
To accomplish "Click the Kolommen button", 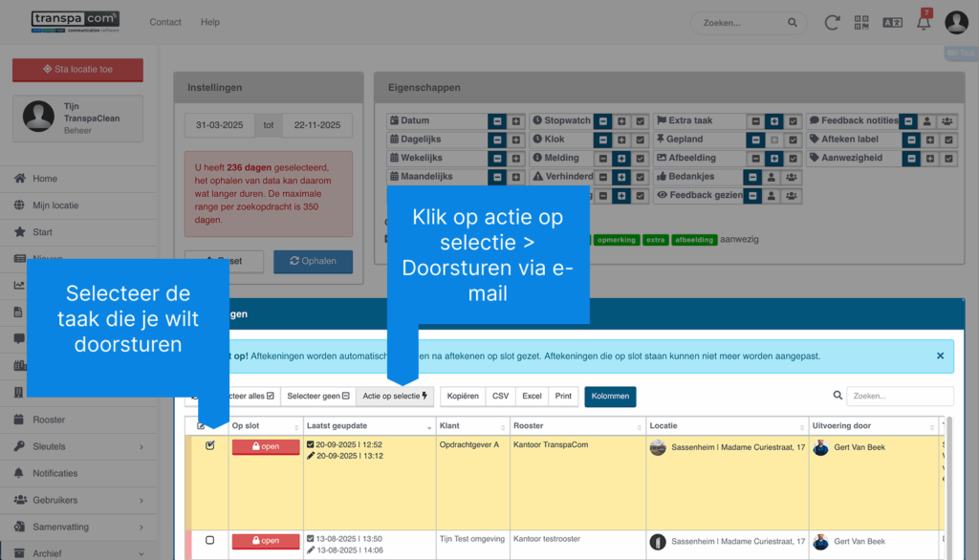I will click(x=610, y=396).
